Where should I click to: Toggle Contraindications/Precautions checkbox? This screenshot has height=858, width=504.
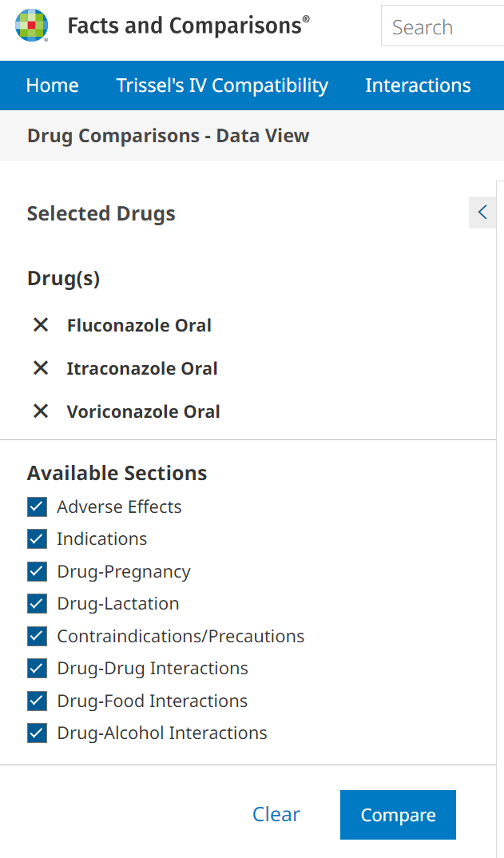tap(38, 637)
